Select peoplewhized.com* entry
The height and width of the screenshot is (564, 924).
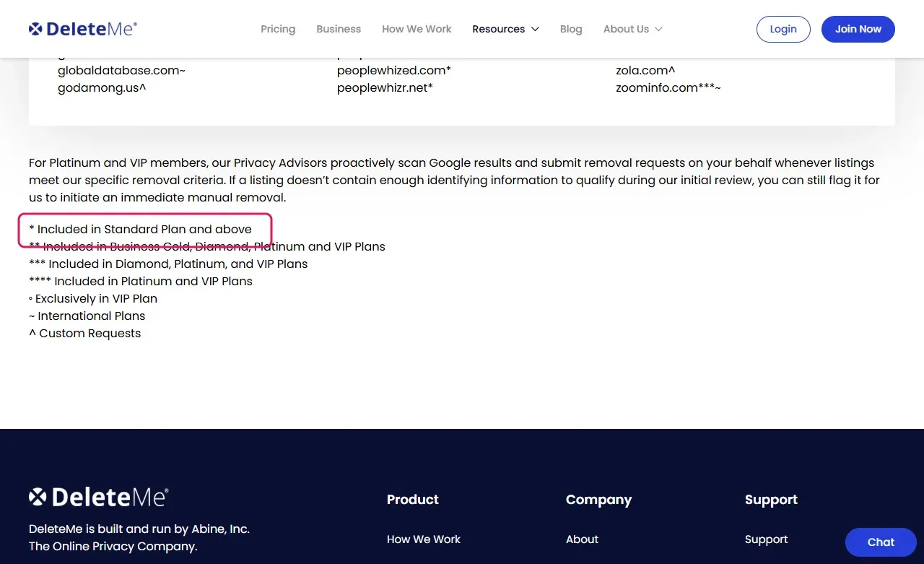click(x=394, y=70)
